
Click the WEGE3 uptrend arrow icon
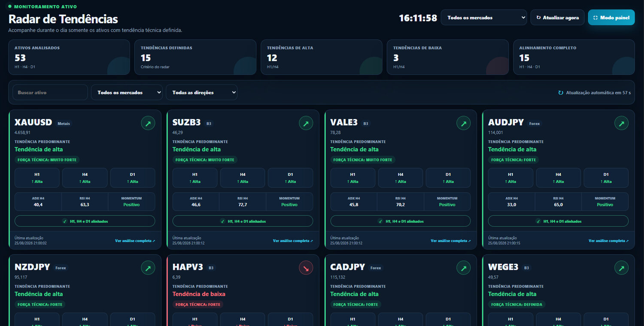(x=622, y=268)
